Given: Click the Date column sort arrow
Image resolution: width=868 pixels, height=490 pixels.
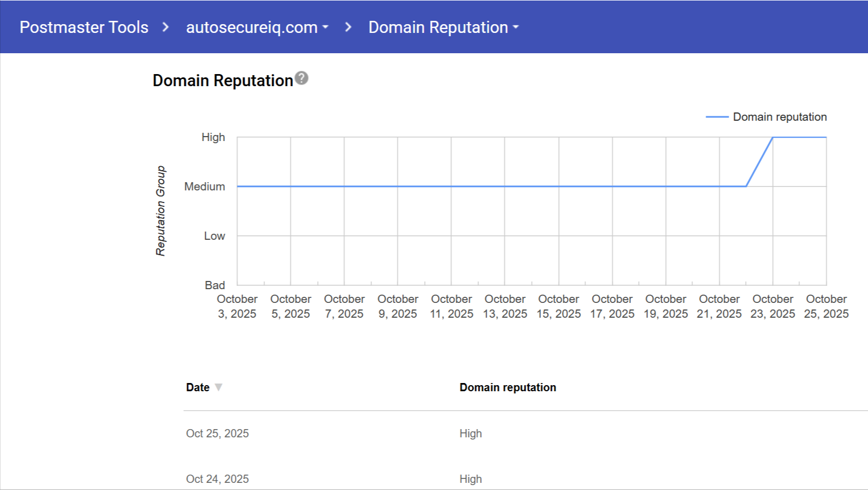Looking at the screenshot, I should tap(218, 387).
